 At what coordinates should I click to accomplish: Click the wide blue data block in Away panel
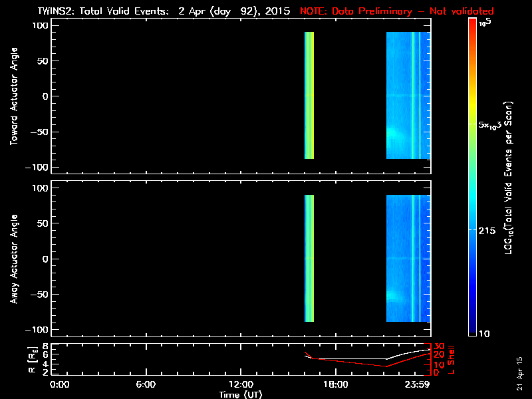pos(407,259)
